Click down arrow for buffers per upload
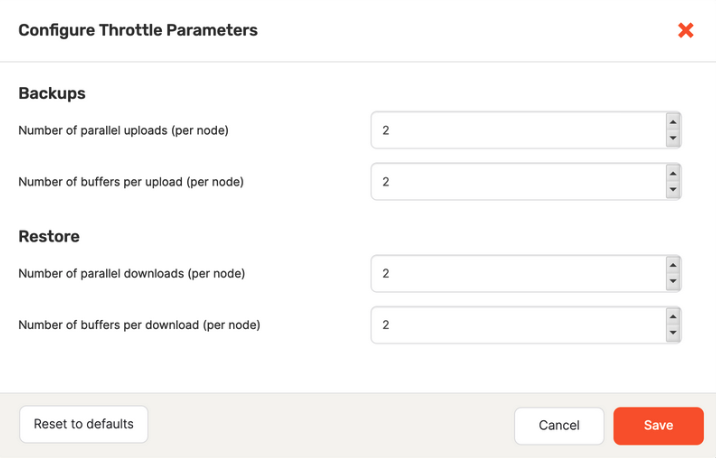 click(673, 190)
